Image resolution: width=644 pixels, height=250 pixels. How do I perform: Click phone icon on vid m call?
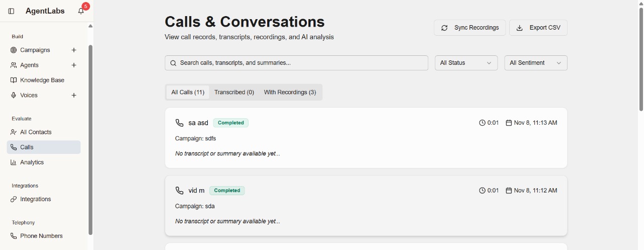coord(179,191)
